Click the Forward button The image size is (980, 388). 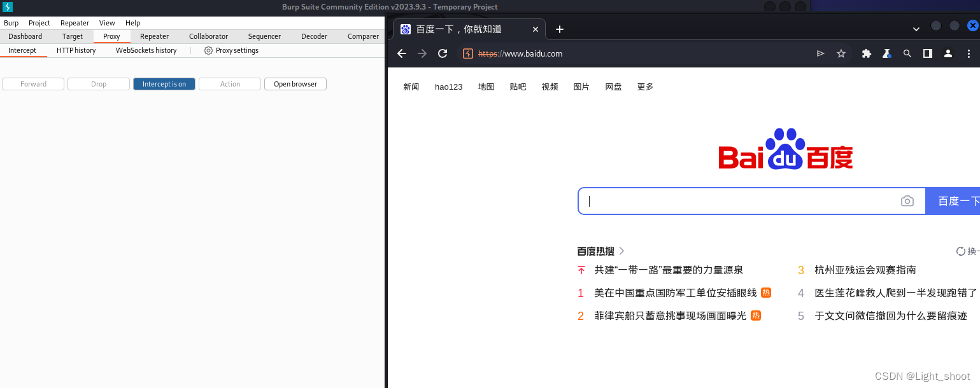pyautogui.click(x=33, y=84)
